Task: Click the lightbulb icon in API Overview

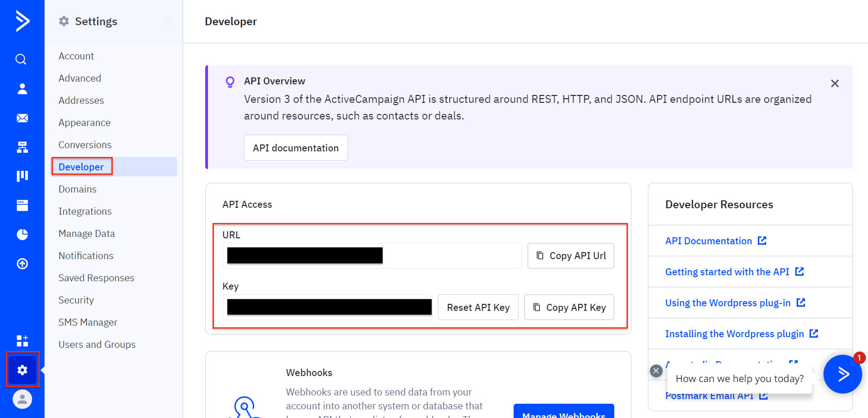Action: coord(230,82)
